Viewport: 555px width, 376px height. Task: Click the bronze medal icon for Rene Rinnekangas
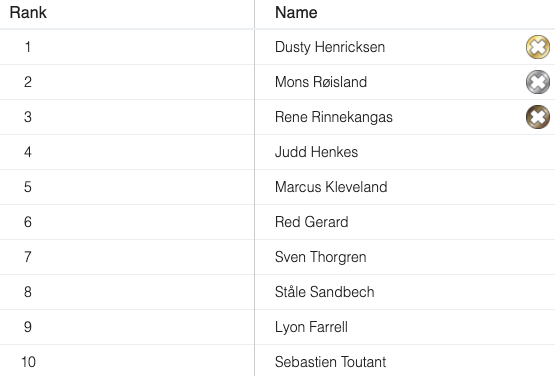click(538, 117)
